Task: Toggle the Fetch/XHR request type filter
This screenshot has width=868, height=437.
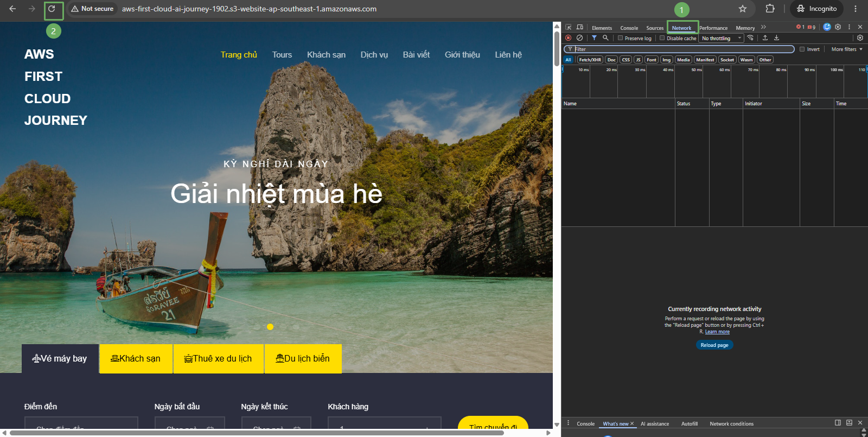Action: pos(590,60)
